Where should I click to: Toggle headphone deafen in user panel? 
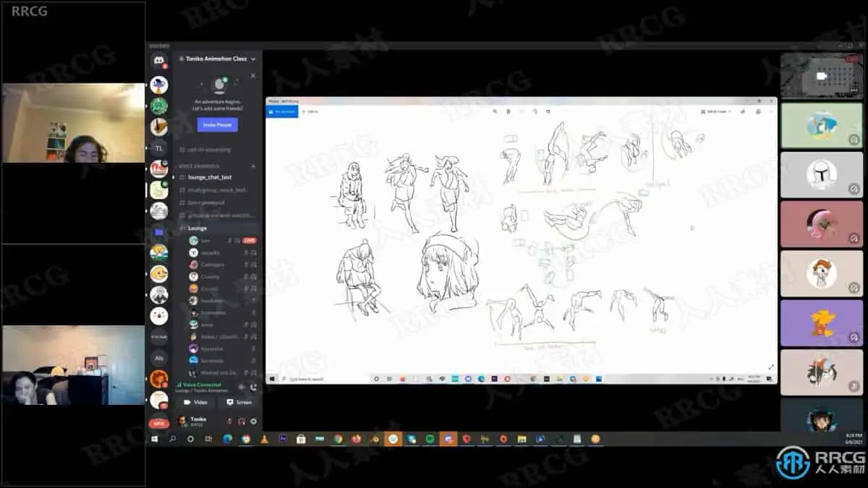[241, 421]
